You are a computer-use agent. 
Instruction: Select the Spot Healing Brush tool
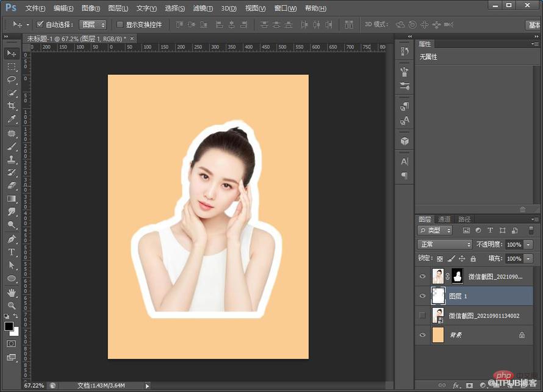12,133
